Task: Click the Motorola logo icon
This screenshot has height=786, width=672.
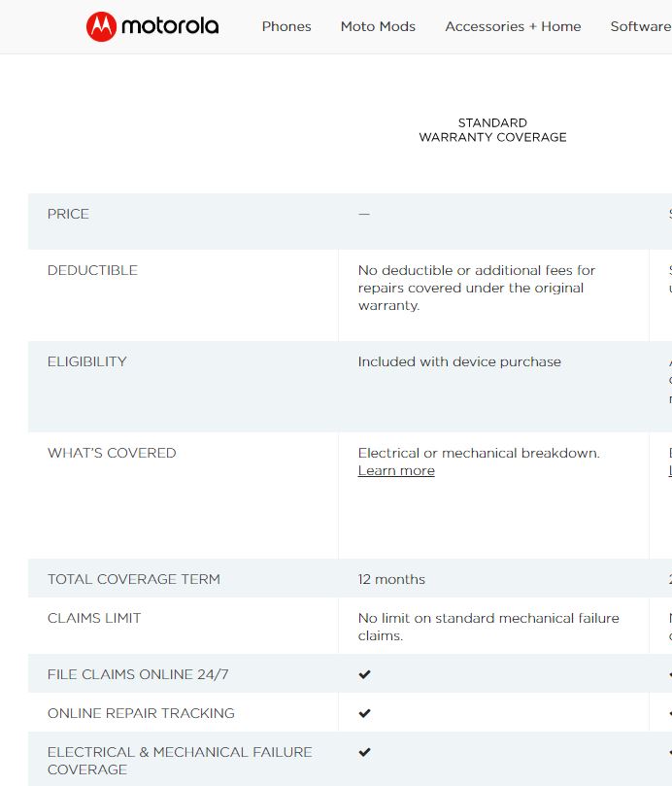Action: point(101,26)
